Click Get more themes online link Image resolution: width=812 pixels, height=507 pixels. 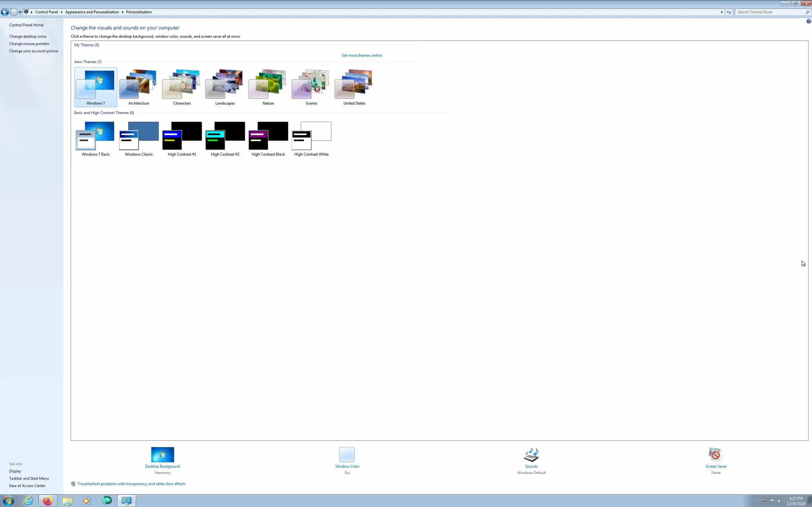coord(361,55)
